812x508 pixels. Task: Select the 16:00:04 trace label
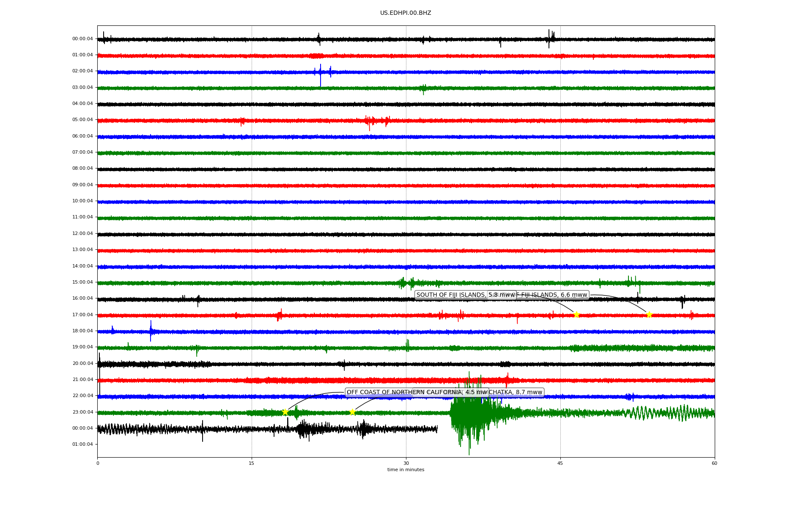pos(82,298)
